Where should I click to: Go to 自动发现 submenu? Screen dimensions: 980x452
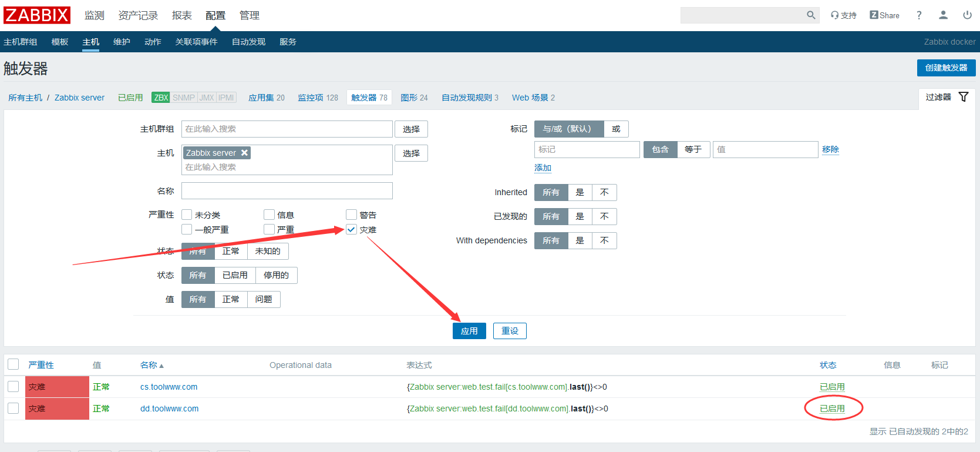click(249, 42)
